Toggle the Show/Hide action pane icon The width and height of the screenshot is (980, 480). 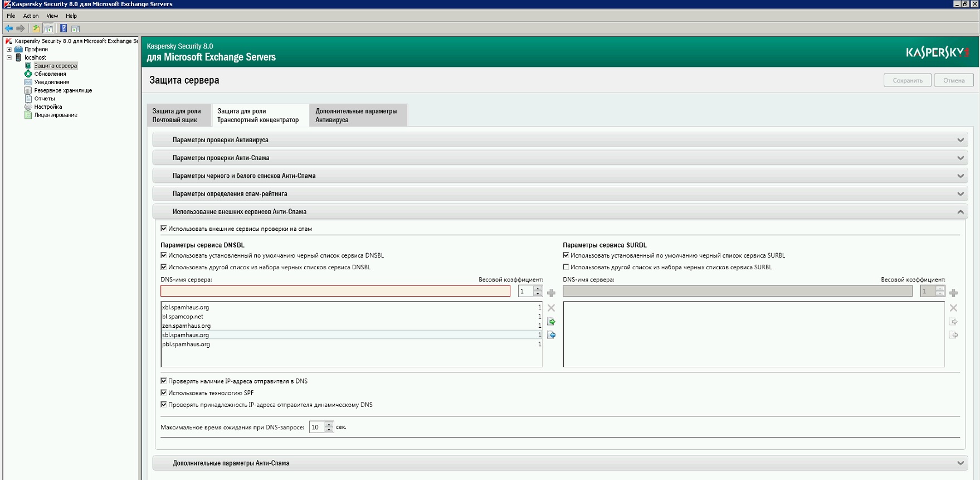pyautogui.click(x=76, y=28)
